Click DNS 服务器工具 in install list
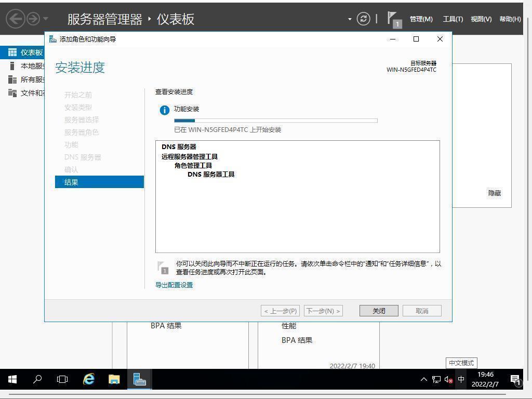The width and height of the screenshot is (532, 399). [x=211, y=174]
